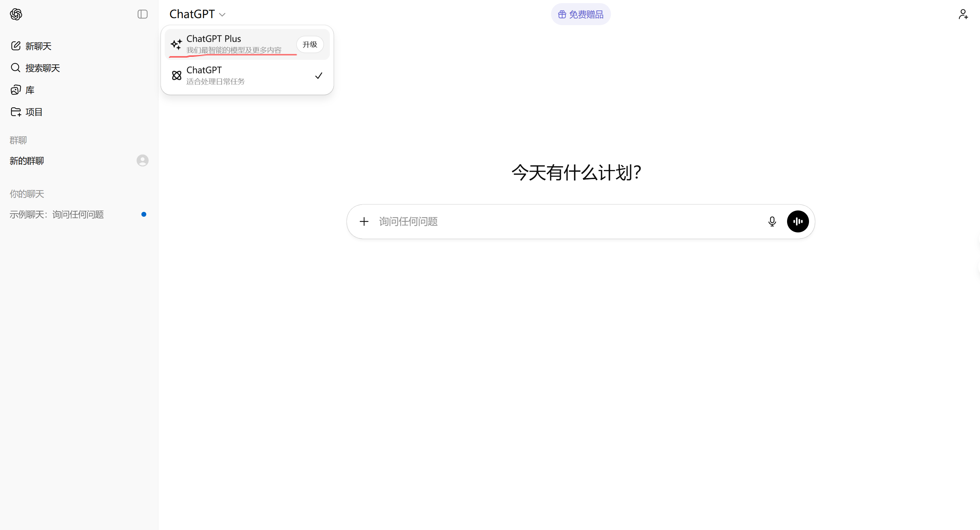980x530 pixels.
Task: Open 示例聊天：询问任何问题 conversation
Action: (x=57, y=214)
